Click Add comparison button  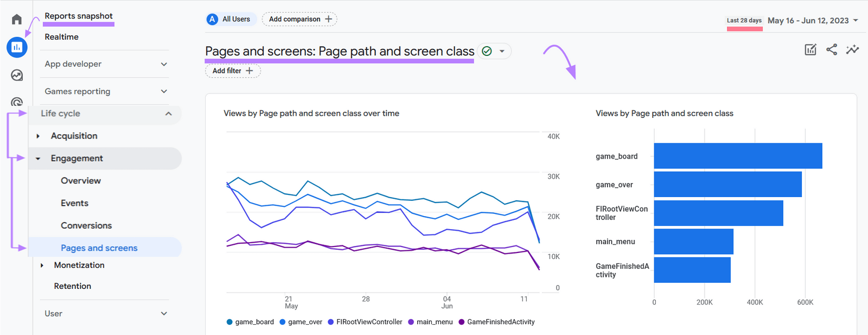click(x=299, y=19)
